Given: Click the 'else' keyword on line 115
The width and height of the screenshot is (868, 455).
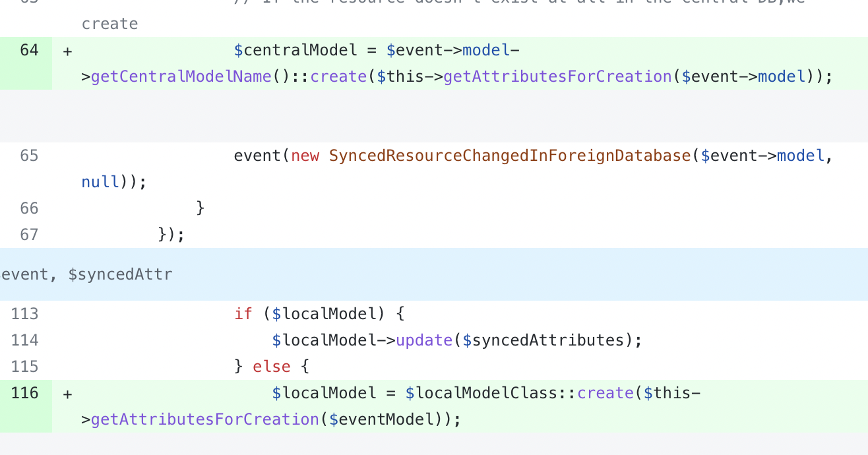Looking at the screenshot, I should point(272,367).
